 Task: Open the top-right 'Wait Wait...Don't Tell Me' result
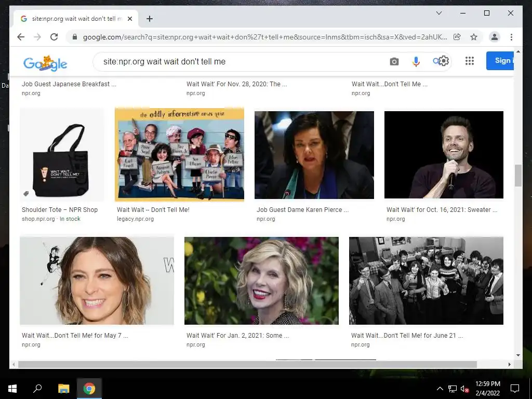point(390,84)
